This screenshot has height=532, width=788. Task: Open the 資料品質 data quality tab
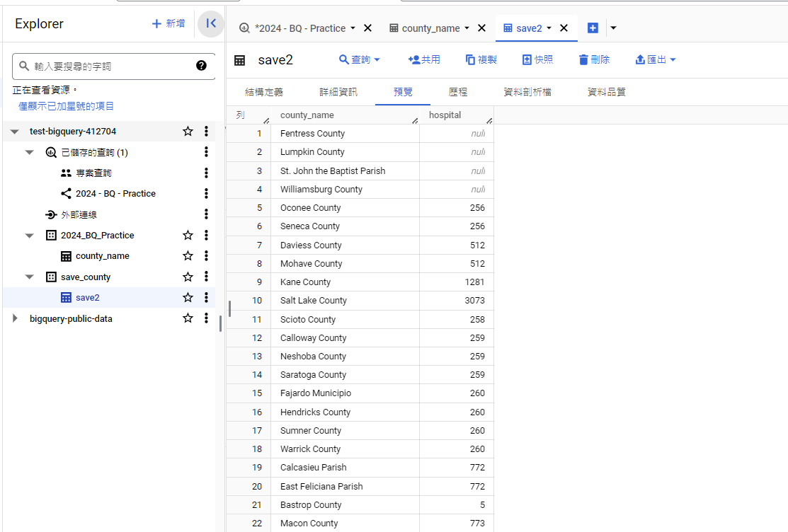(x=607, y=92)
